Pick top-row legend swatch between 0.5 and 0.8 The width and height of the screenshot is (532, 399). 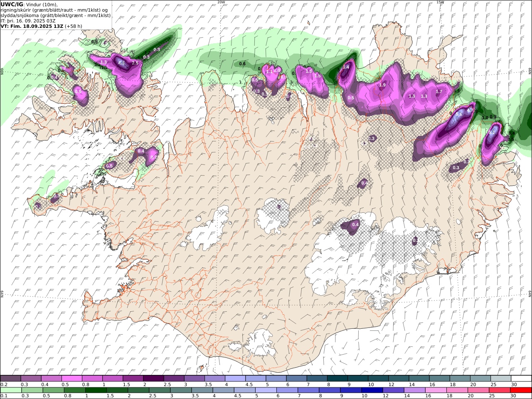[x=72, y=378]
